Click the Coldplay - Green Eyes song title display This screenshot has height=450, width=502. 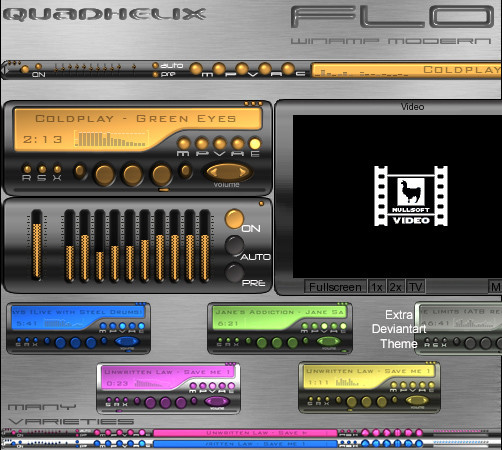(x=136, y=118)
